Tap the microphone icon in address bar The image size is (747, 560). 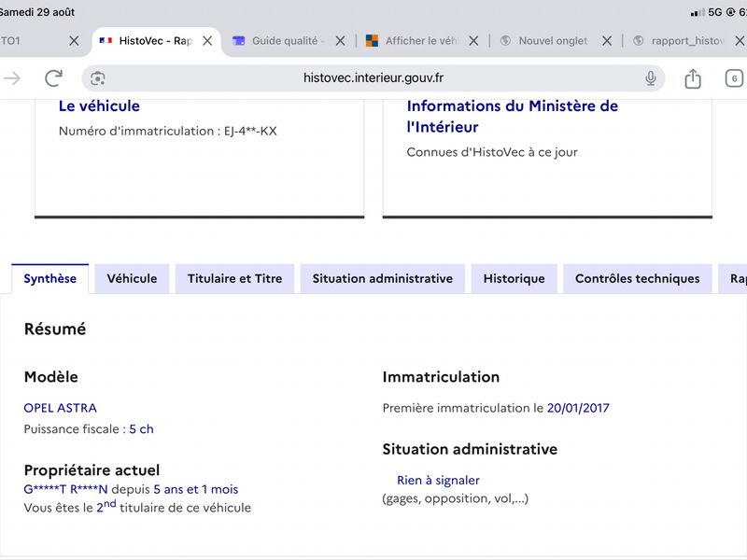point(650,78)
